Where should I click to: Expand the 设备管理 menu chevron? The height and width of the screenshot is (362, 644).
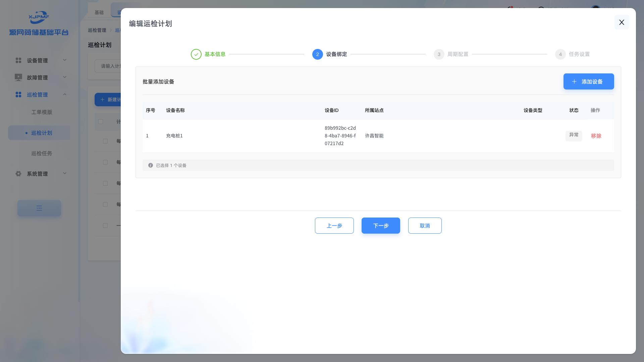point(65,60)
